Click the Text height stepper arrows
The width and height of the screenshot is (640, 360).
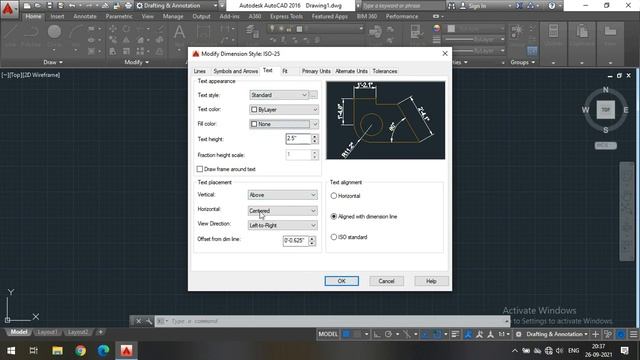[314, 139]
